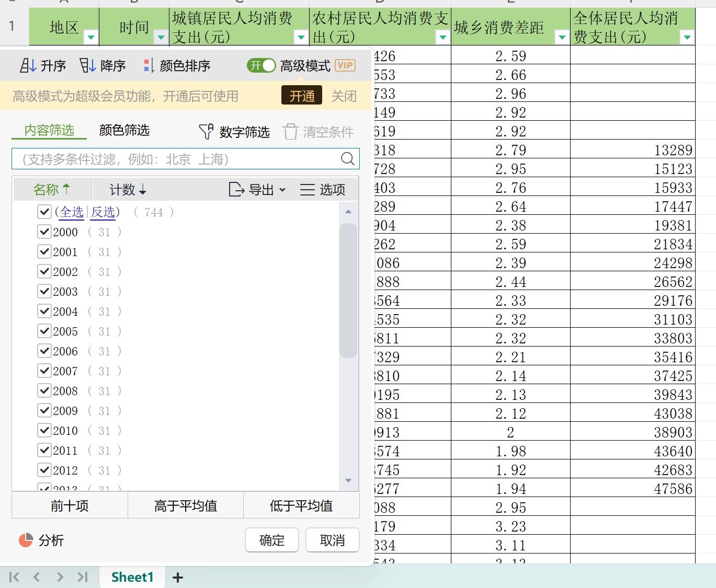Screen dimensions: 716x588
Task: Turn off the advanced mode (高级模式) switch
Action: [261, 65]
